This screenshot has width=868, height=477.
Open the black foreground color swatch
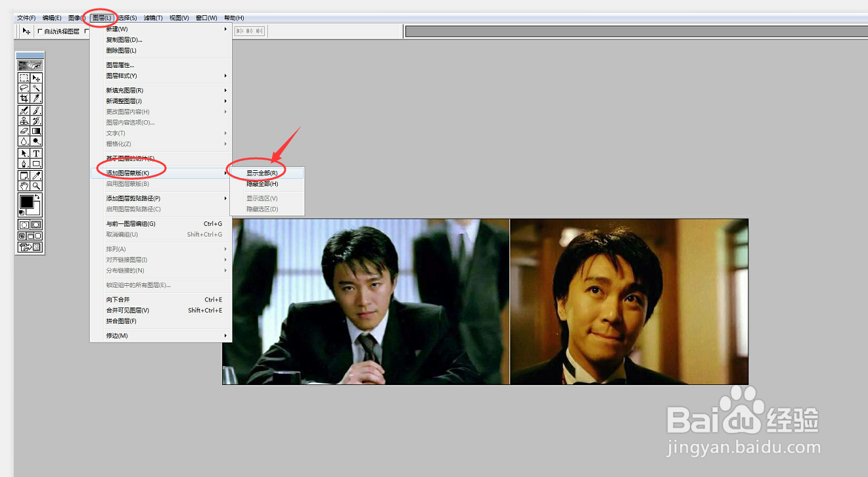[x=26, y=202]
